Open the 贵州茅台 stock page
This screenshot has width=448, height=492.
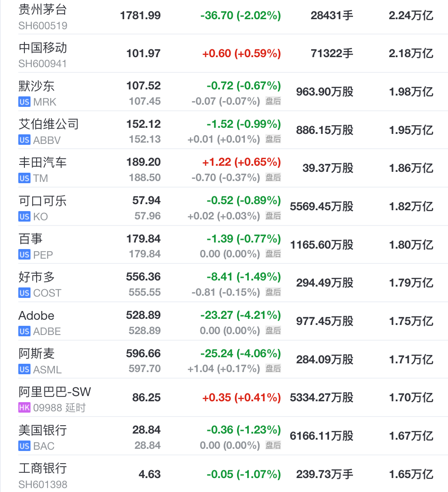(x=43, y=9)
